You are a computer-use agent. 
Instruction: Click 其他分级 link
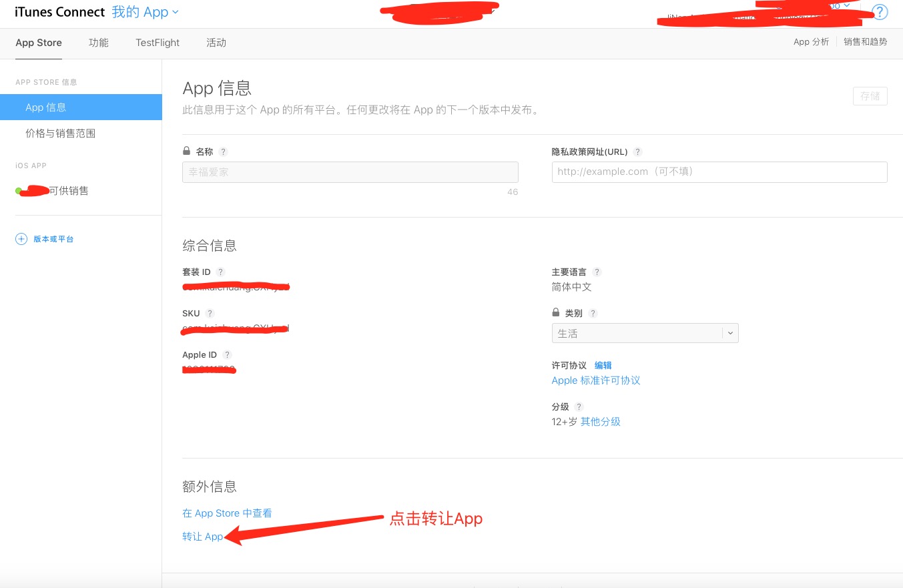click(x=601, y=422)
